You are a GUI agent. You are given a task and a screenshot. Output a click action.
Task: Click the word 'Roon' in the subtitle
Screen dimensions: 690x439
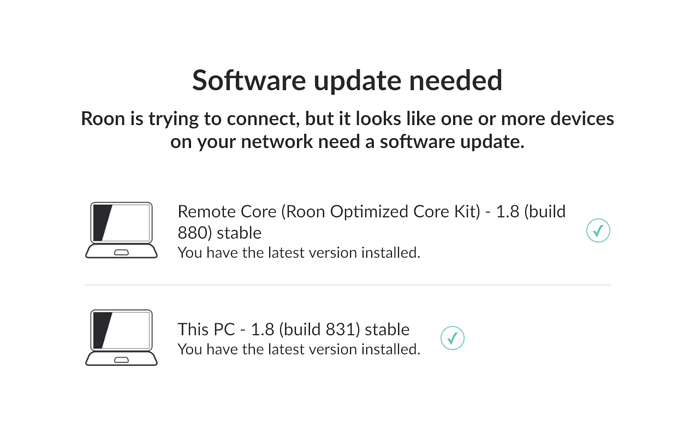(x=103, y=119)
